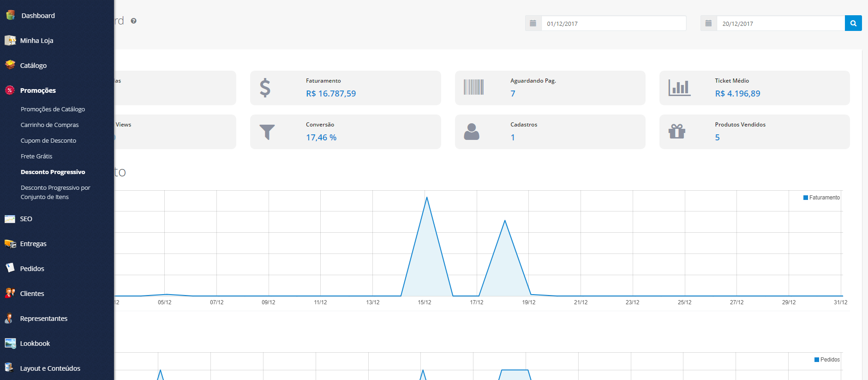The width and height of the screenshot is (868, 380).
Task: Click the end date calendar icon
Action: tap(708, 23)
